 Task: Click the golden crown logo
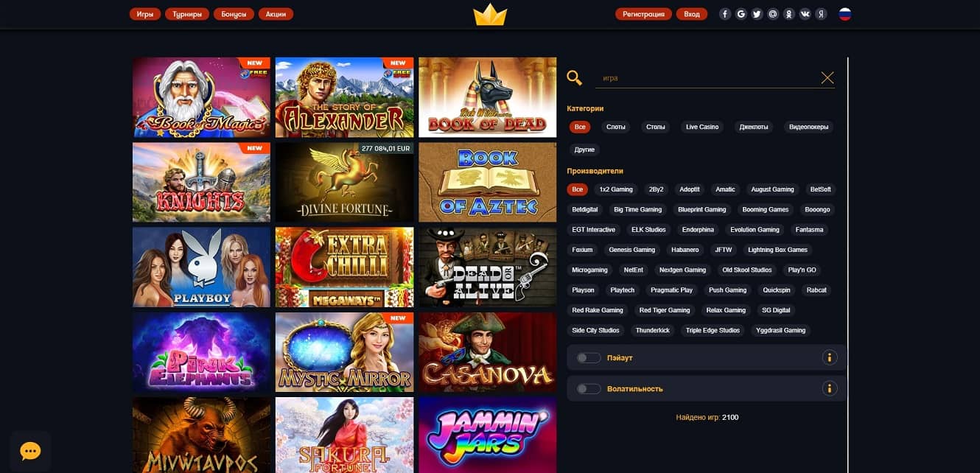pos(490,15)
